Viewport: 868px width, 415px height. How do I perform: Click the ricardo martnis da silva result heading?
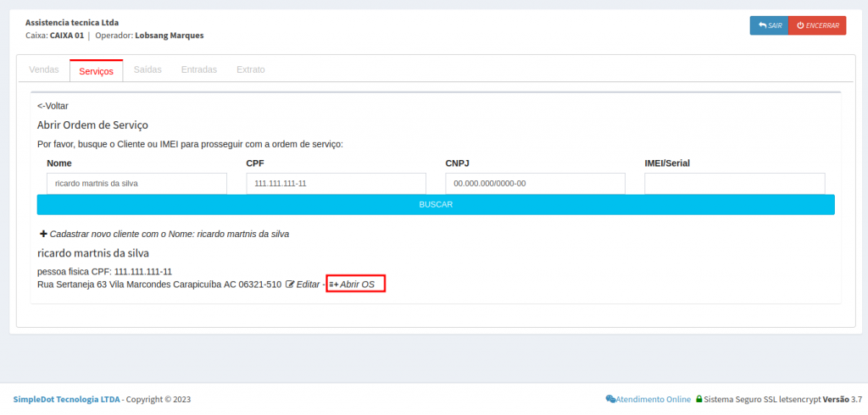click(x=93, y=252)
